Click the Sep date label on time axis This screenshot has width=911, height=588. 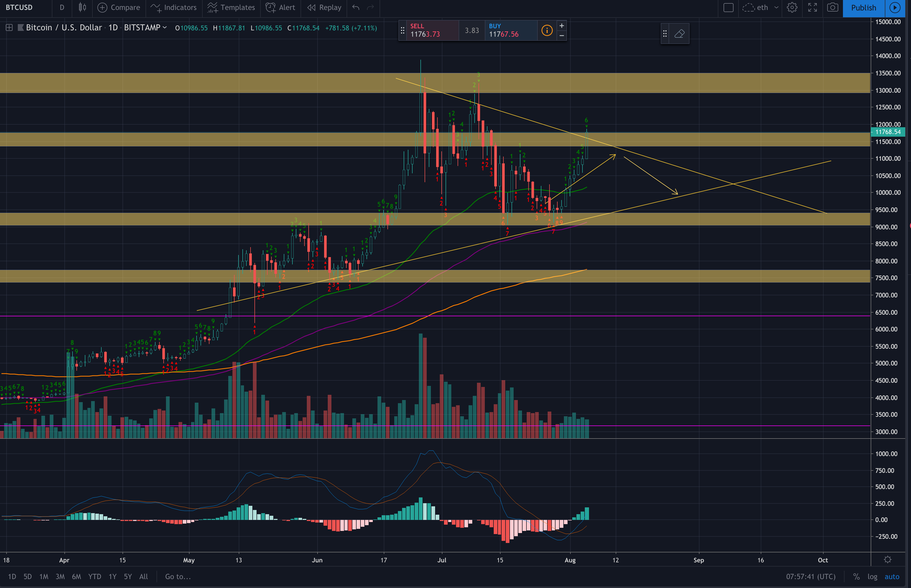pyautogui.click(x=698, y=560)
